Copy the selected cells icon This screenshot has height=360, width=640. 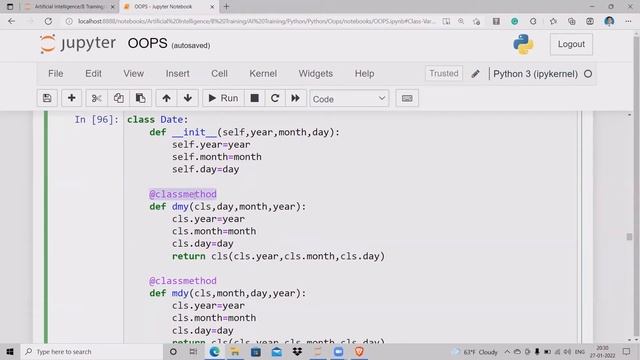118,98
